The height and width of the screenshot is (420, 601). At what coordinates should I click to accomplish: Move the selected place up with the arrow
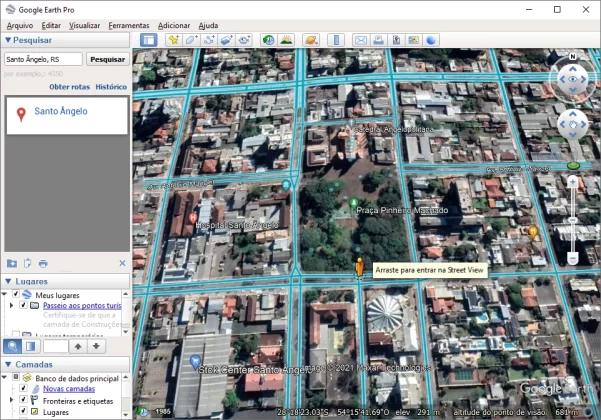pyautogui.click(x=78, y=346)
